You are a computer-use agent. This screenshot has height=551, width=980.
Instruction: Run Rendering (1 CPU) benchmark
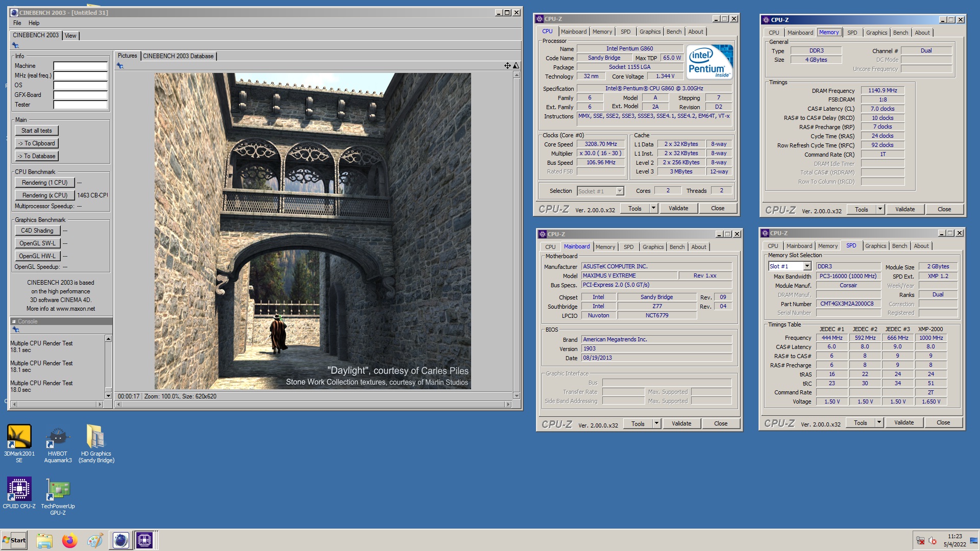coord(44,183)
